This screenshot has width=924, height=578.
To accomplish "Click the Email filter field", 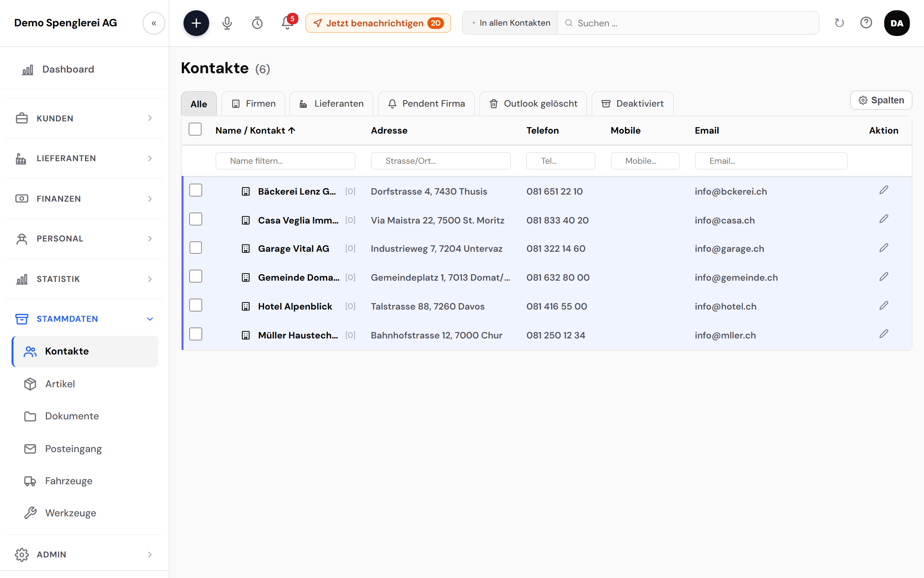I will point(771,161).
